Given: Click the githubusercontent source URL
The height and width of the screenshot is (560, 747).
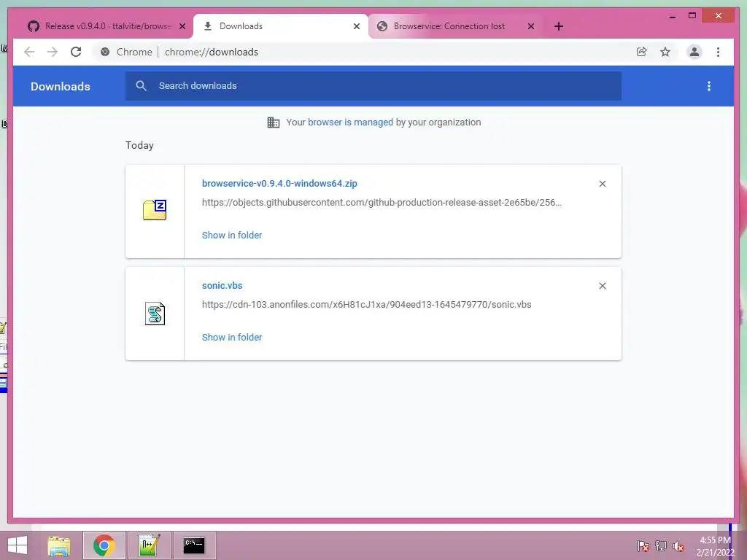Looking at the screenshot, I should [x=382, y=203].
